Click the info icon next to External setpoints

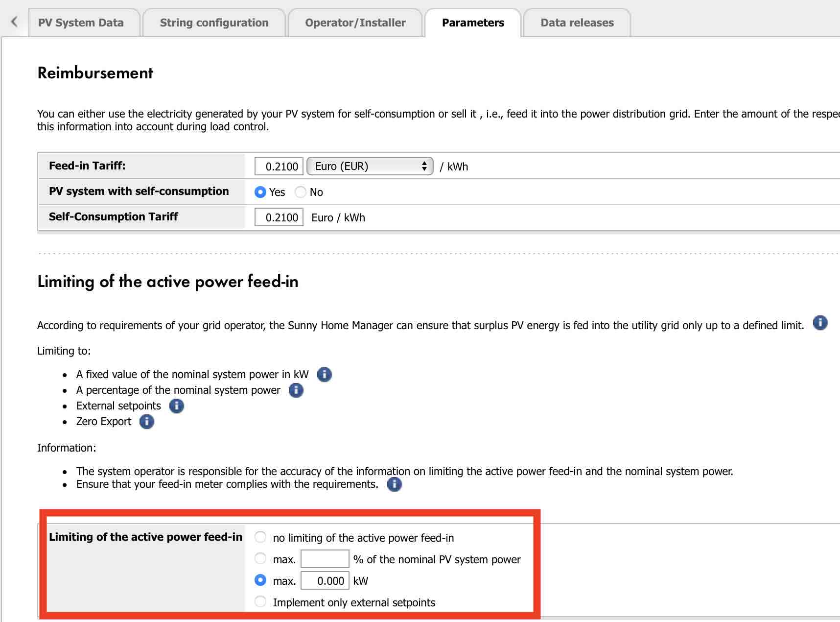[176, 406]
